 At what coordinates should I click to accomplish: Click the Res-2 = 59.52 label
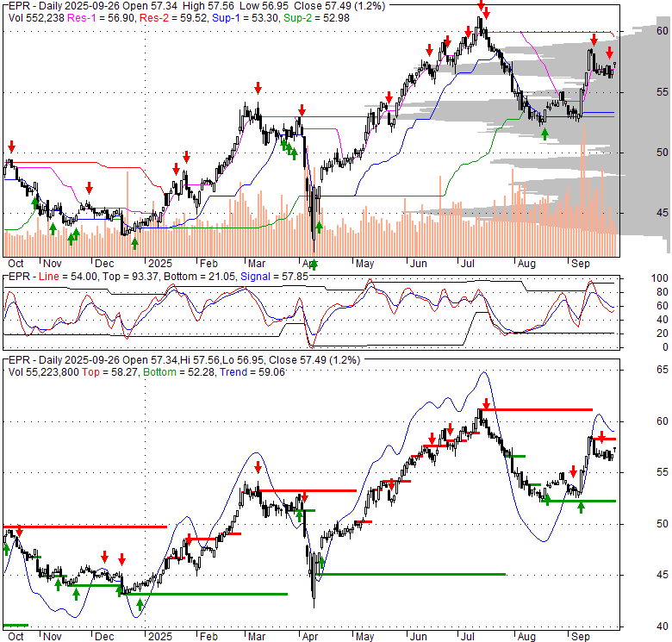174,18
